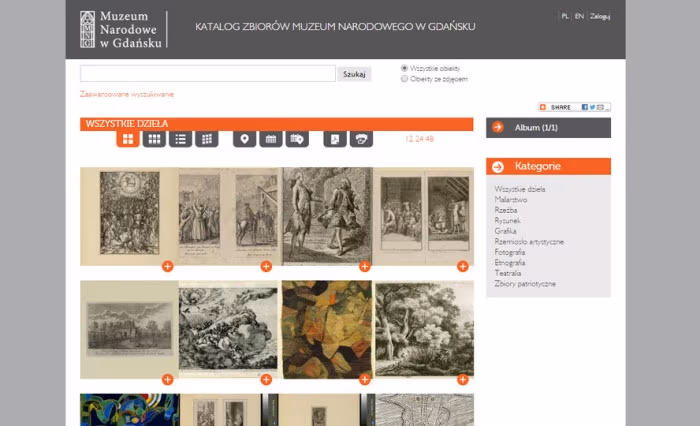Add the two street-scene prints to album
700x426 pixels.
[x=266, y=267]
